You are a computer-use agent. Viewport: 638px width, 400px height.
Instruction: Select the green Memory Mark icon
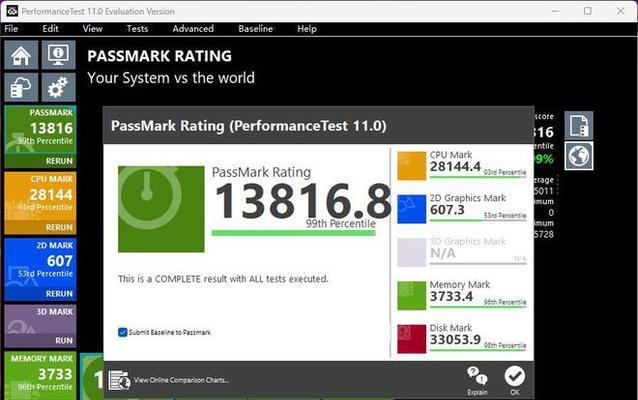point(411,295)
